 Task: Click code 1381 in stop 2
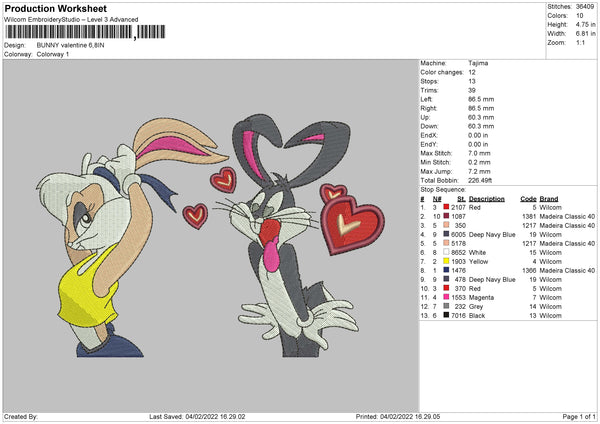pyautogui.click(x=529, y=216)
